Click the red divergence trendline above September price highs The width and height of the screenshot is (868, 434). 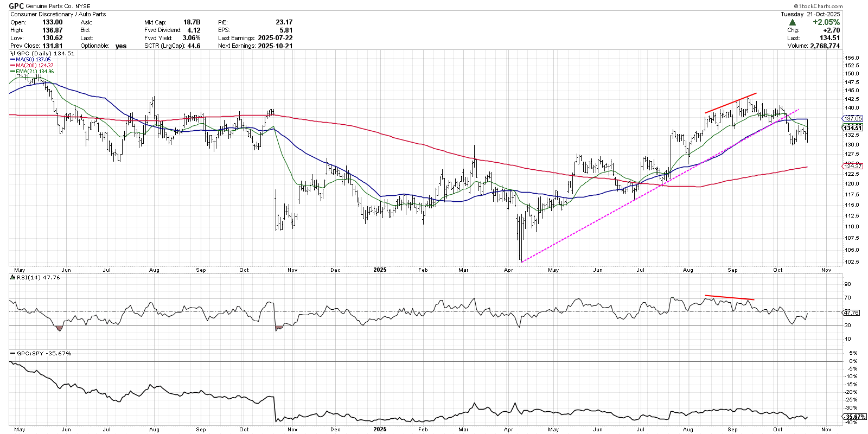coord(730,103)
